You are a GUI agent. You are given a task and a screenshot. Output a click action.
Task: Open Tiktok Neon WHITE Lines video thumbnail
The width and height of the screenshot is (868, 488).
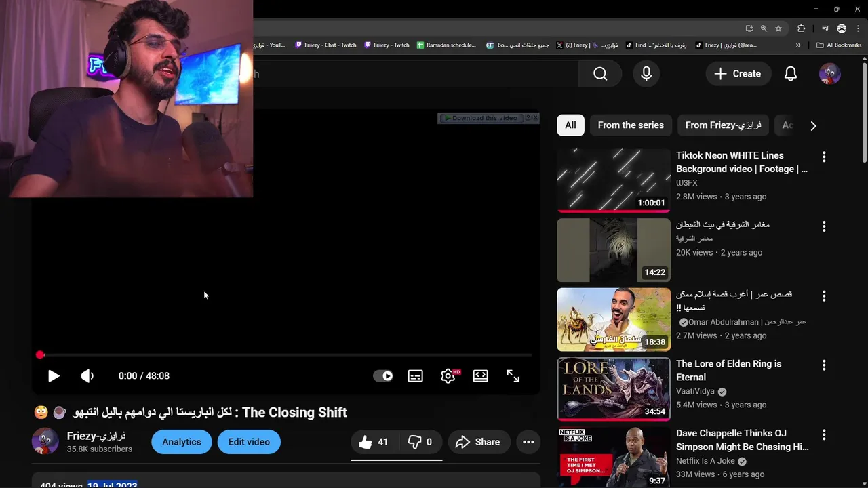[x=614, y=180]
